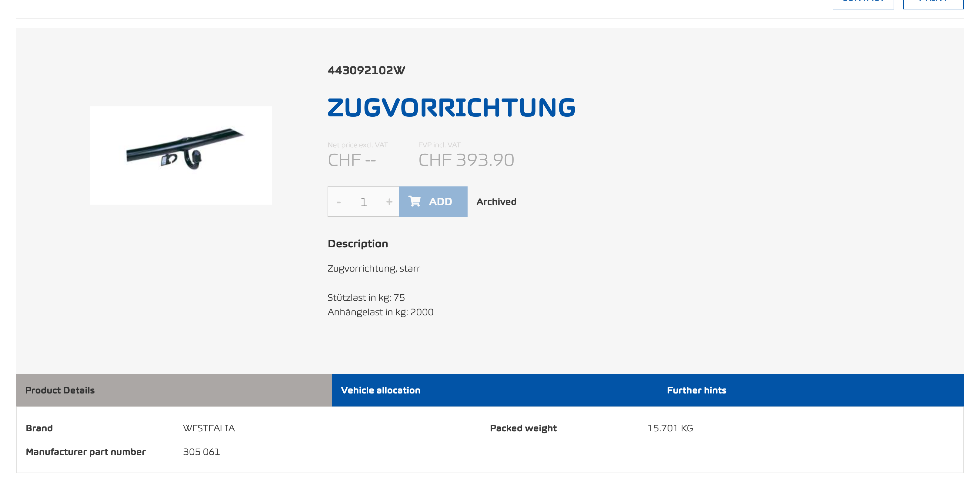Click the article number 443092102W

click(366, 70)
